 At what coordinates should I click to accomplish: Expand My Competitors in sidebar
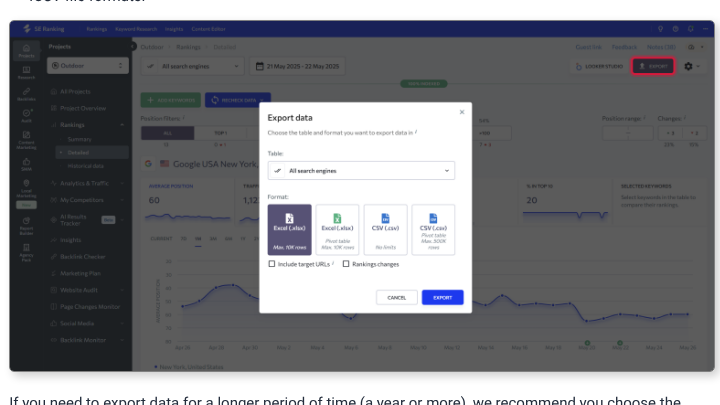tap(122, 200)
